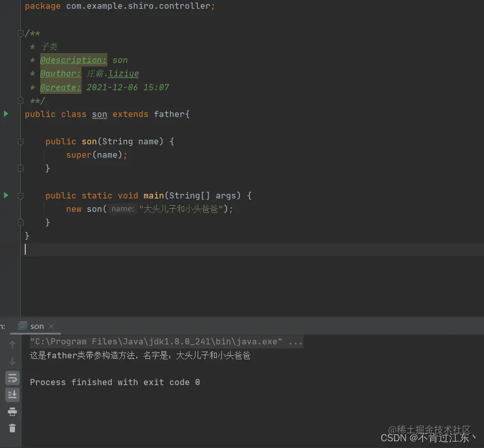Collapse the main method fold marker
The height and width of the screenshot is (448, 484).
coord(20,196)
